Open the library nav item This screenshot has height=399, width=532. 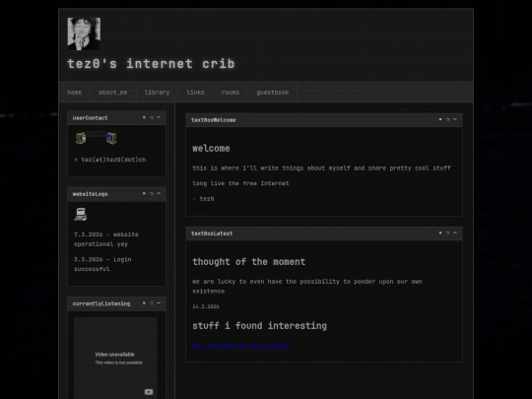[x=157, y=93]
